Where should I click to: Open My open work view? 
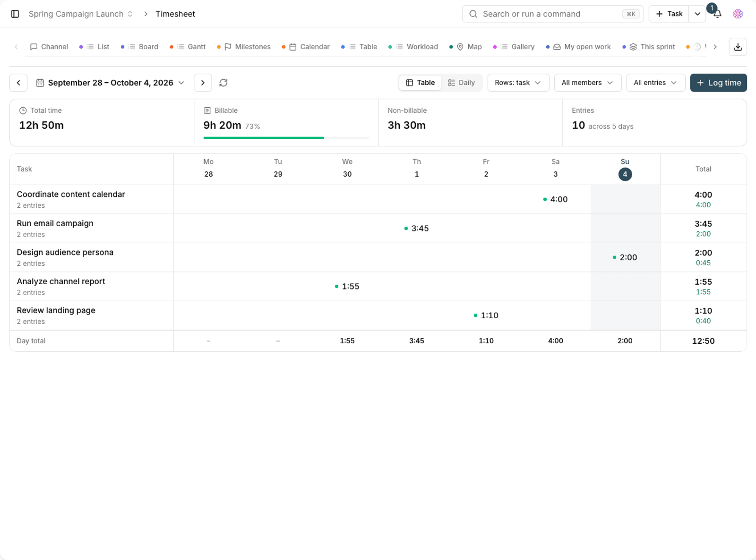pos(578,47)
